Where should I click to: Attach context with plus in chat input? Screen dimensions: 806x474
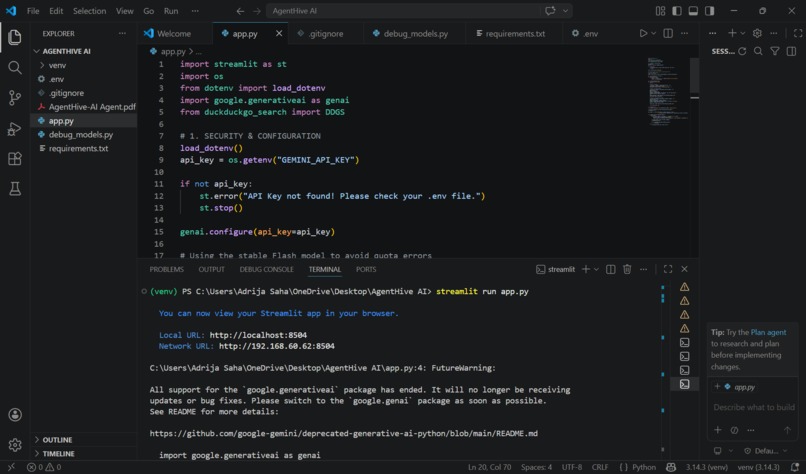pos(718,430)
